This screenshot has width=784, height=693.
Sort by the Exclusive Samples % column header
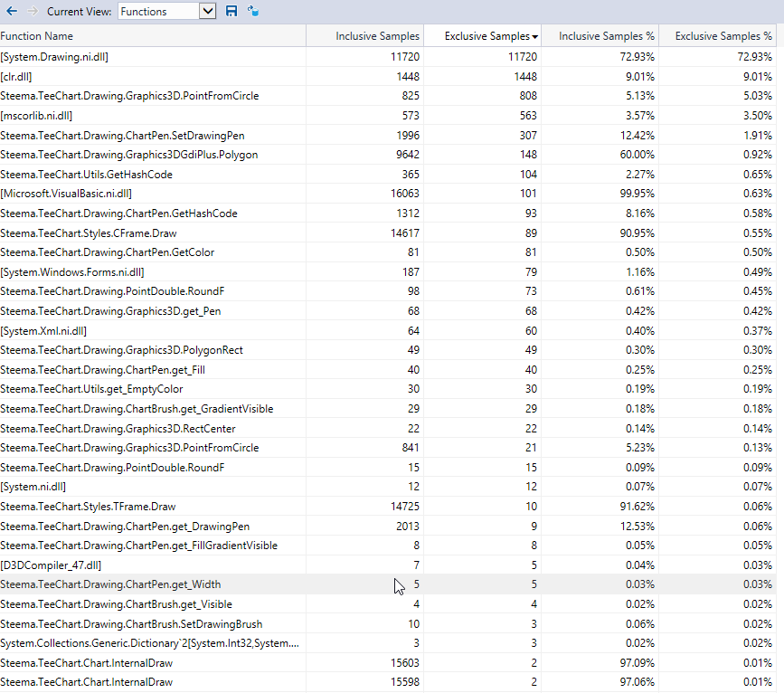pyautogui.click(x=717, y=36)
